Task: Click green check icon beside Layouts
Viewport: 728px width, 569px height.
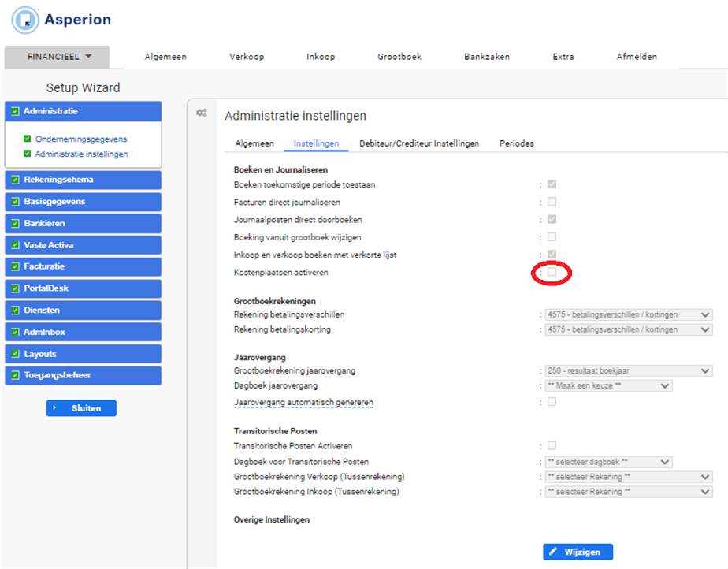Action: [x=15, y=354]
